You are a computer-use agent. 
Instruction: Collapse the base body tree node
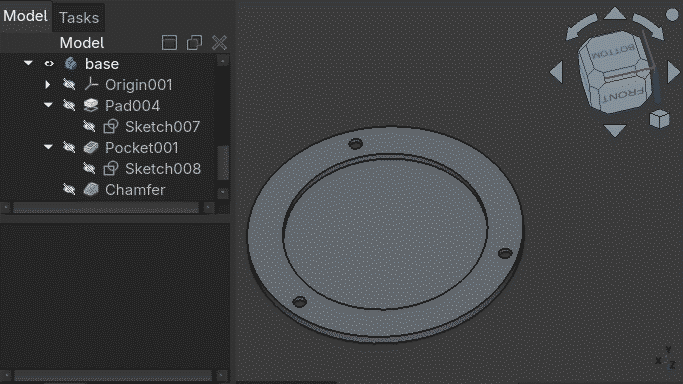(28, 63)
